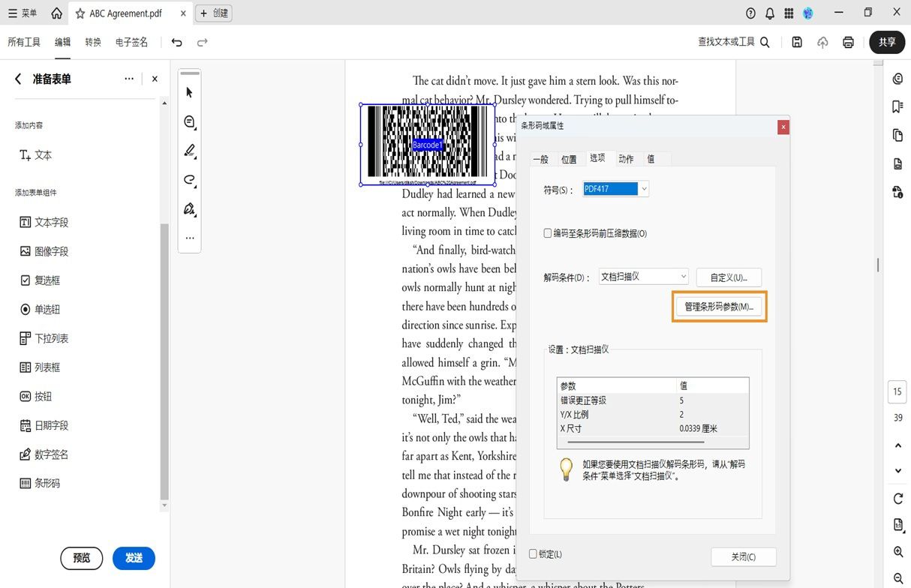Select the arrow selection tool
Viewport: 911px width, 588px height.
coord(189,91)
